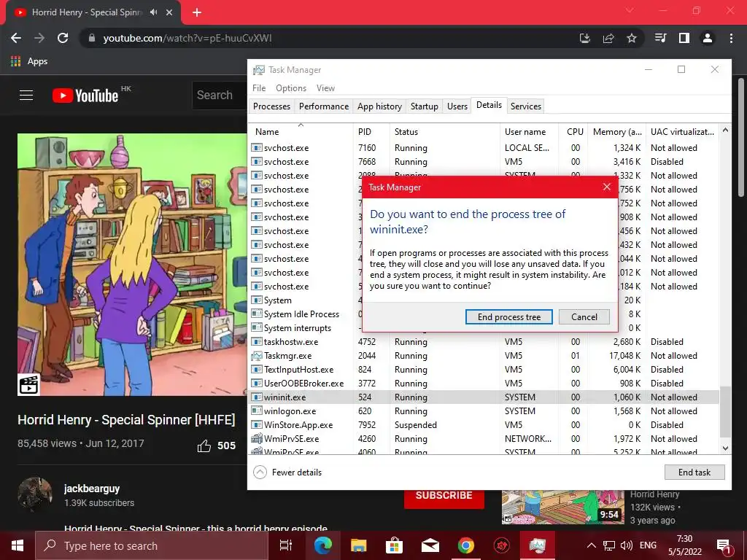Screen dimensions: 747x560
Task: Click End task button
Action: 694,472
